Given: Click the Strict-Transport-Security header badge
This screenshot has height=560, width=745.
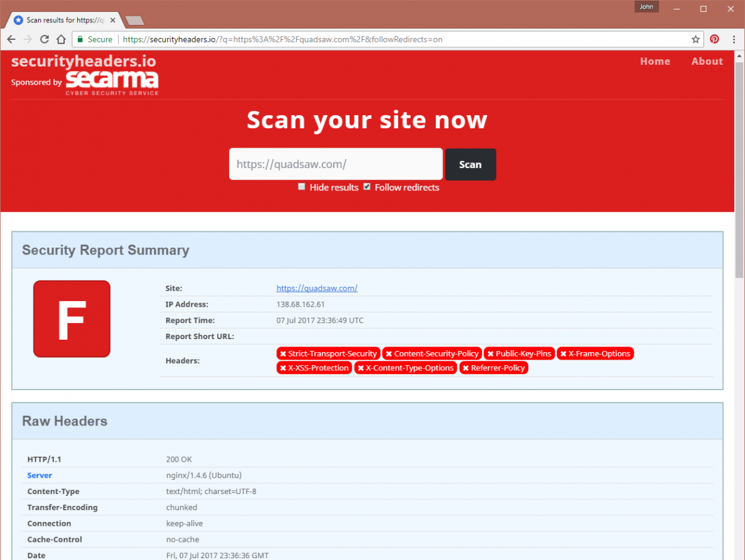Looking at the screenshot, I should pos(327,353).
